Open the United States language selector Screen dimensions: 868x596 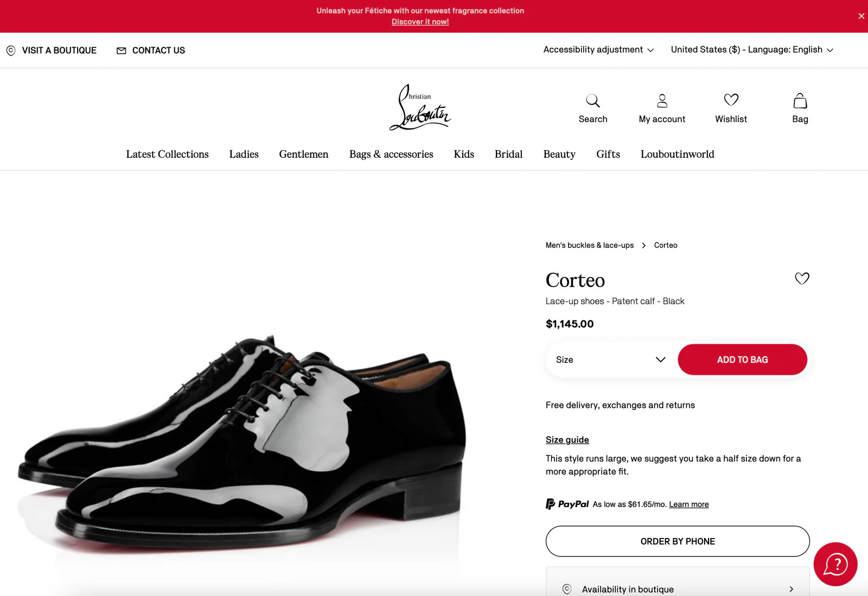(x=751, y=49)
